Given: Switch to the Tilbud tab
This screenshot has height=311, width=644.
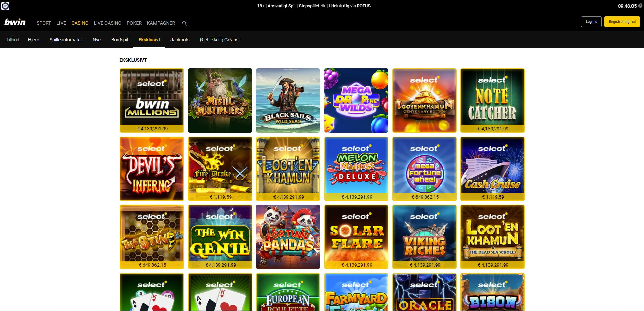Looking at the screenshot, I should click(x=13, y=40).
